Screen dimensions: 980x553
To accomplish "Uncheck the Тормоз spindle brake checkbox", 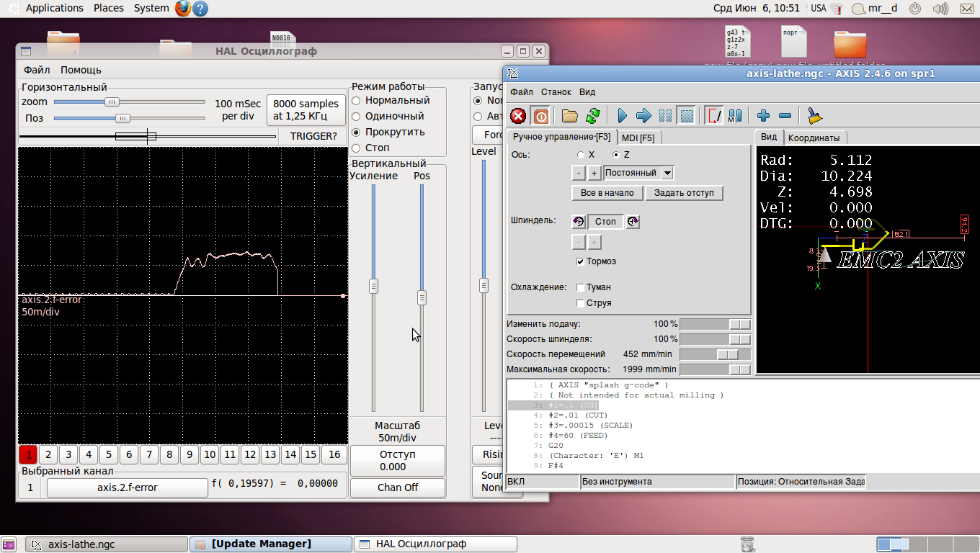I will click(x=581, y=261).
